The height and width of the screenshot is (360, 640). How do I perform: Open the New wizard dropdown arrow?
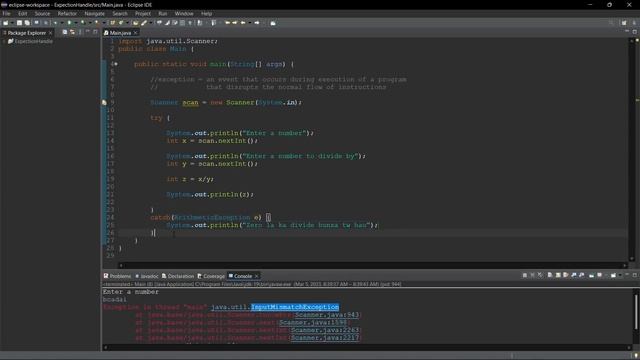pyautogui.click(x=12, y=23)
